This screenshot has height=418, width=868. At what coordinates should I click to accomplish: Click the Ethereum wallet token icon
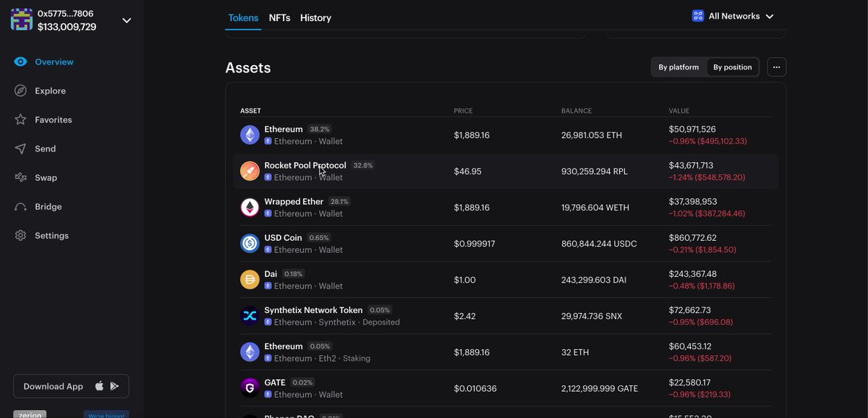[250, 135]
